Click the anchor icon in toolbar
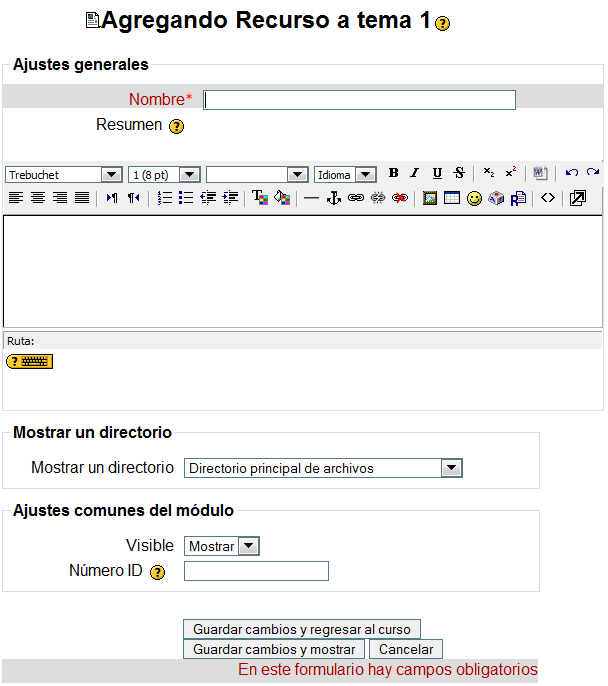 (334, 198)
